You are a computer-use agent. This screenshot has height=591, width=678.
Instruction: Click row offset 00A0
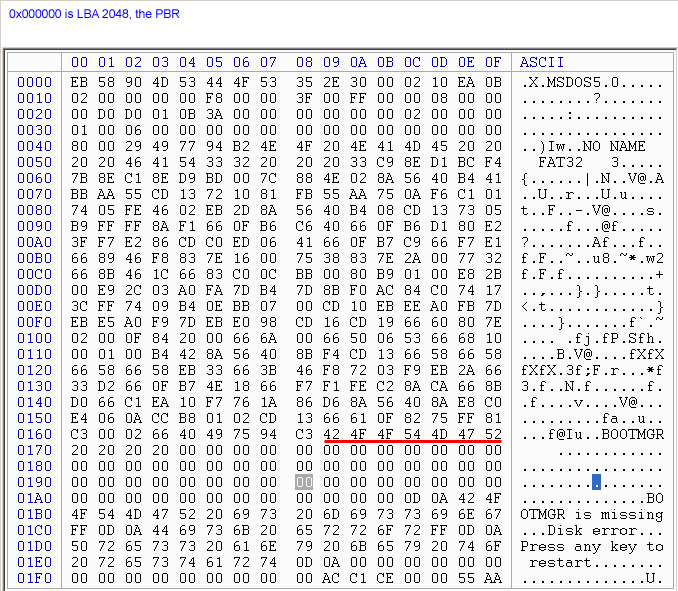coord(34,242)
